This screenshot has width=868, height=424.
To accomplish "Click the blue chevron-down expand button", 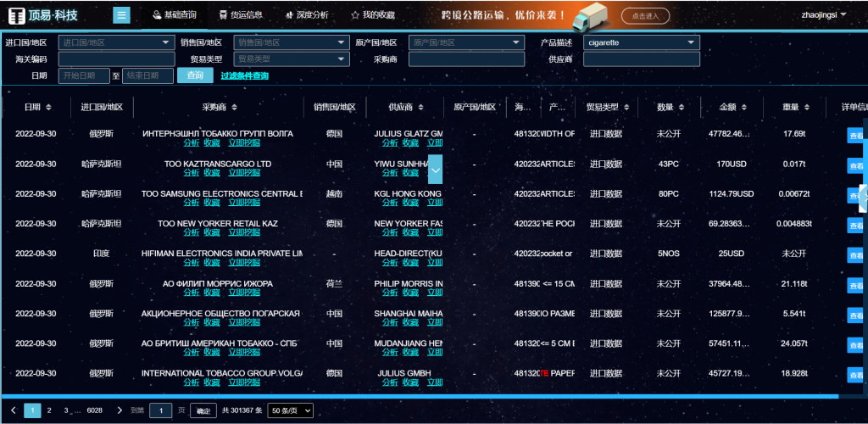I will click(x=435, y=170).
